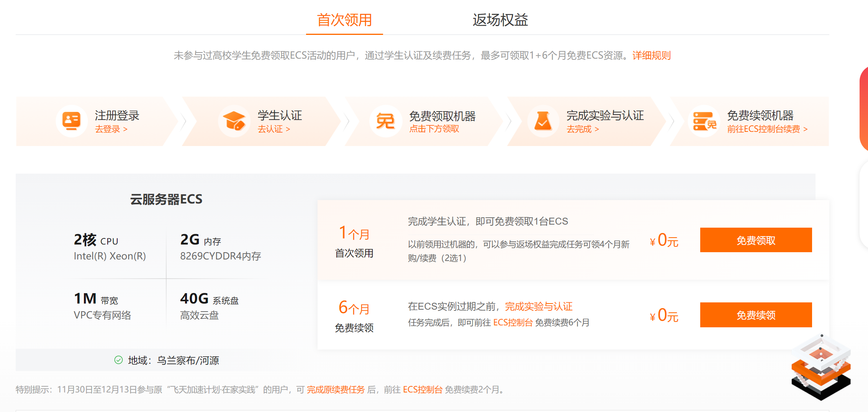Click the 完成实验与认证 flask icon

click(x=543, y=121)
